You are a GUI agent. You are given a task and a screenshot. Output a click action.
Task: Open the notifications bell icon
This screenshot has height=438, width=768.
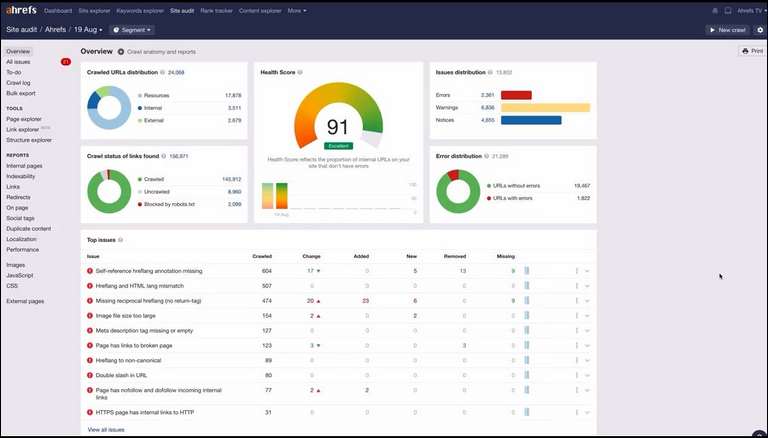(x=715, y=10)
